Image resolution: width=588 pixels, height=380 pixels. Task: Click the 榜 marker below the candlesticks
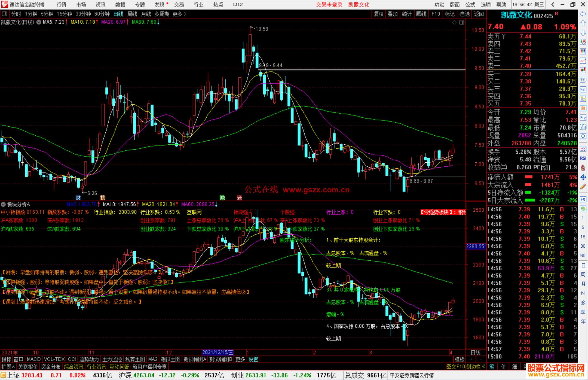tap(103, 198)
